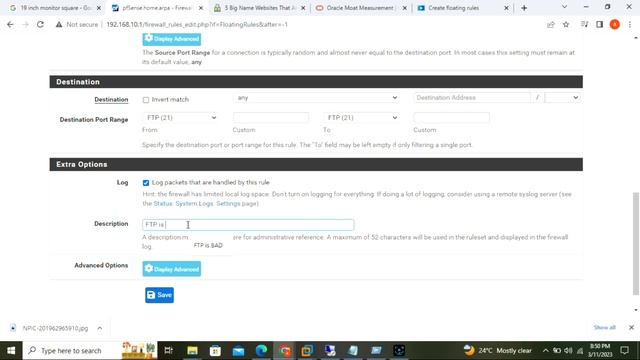Close the Oracle Moat Measurement tab
The image size is (640, 360).
404,8
